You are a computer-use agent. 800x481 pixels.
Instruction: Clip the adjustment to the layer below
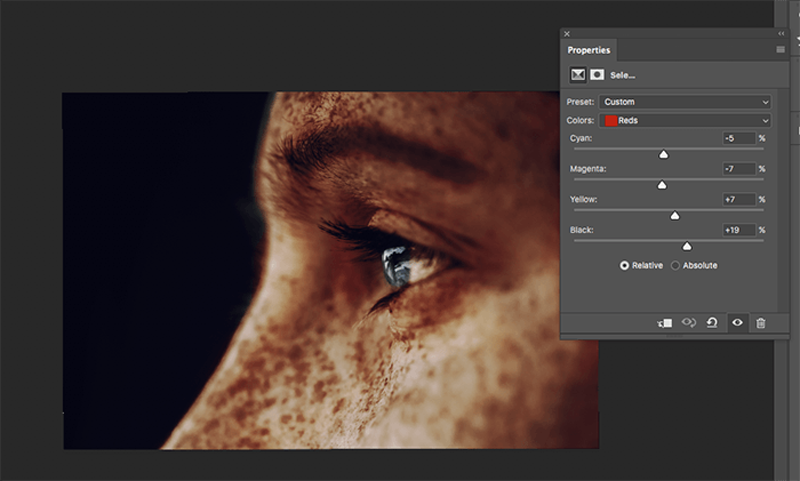pyautogui.click(x=665, y=323)
